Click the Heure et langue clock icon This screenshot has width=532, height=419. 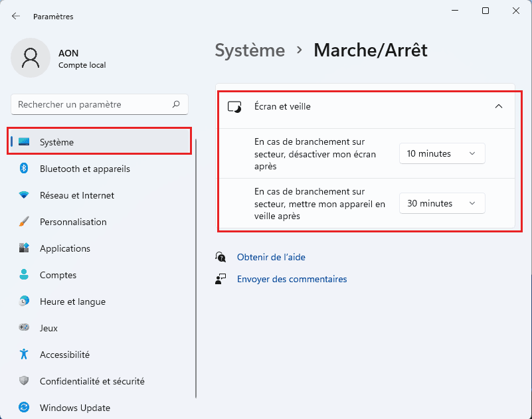point(25,301)
